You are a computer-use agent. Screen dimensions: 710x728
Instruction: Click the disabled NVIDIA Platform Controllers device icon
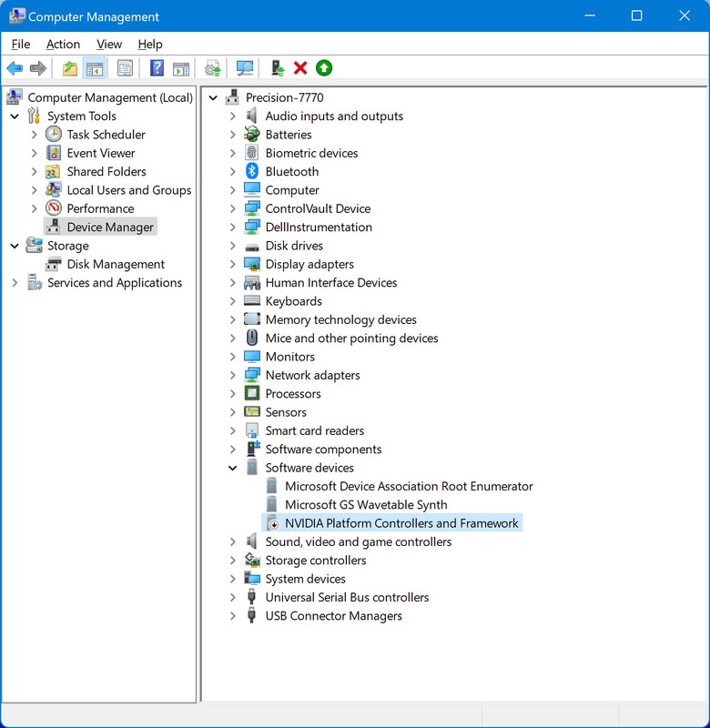click(272, 522)
